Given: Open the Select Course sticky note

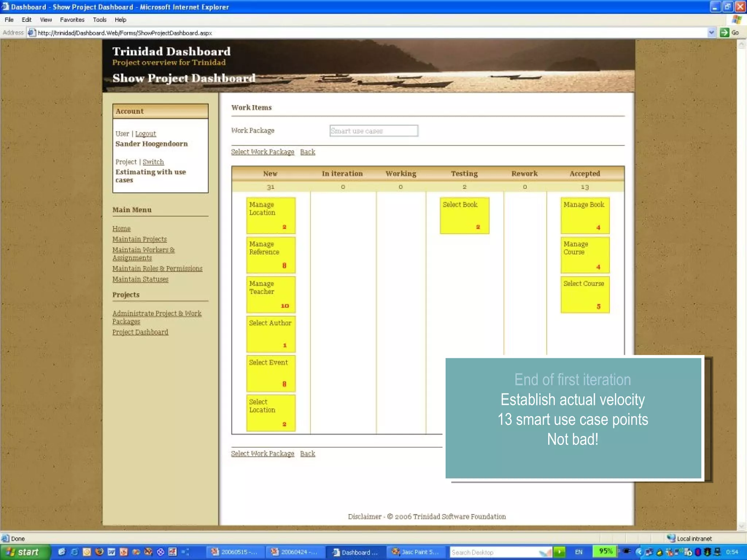Looking at the screenshot, I should point(585,295).
